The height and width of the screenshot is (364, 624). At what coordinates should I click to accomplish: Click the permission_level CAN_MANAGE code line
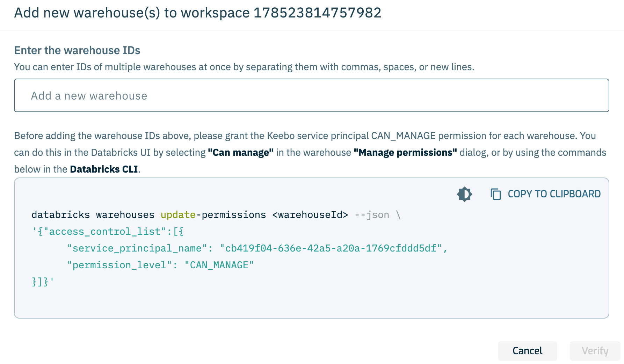[x=160, y=265]
